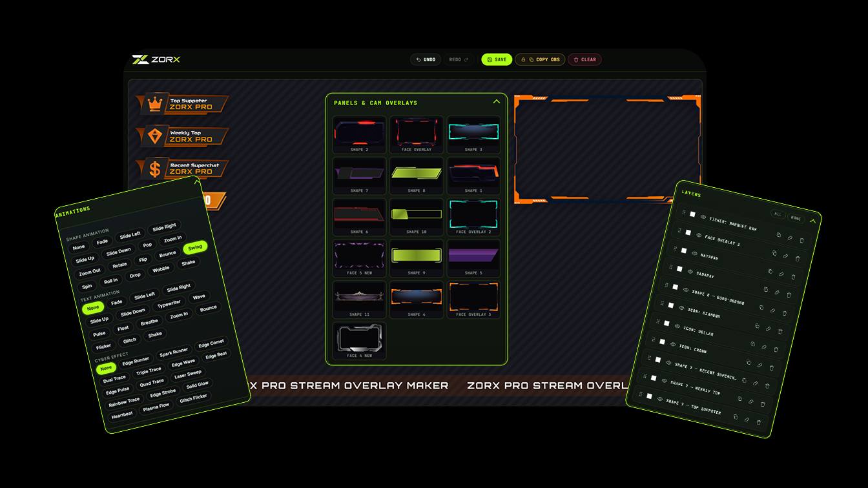The width and height of the screenshot is (868, 488).
Task: Apply the Heartbeat cyber effect
Action: click(x=121, y=414)
